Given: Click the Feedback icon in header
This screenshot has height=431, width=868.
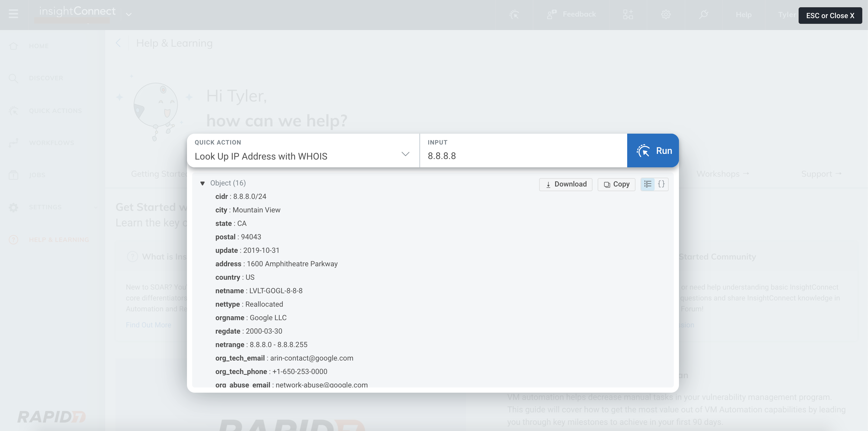Looking at the screenshot, I should point(552,15).
